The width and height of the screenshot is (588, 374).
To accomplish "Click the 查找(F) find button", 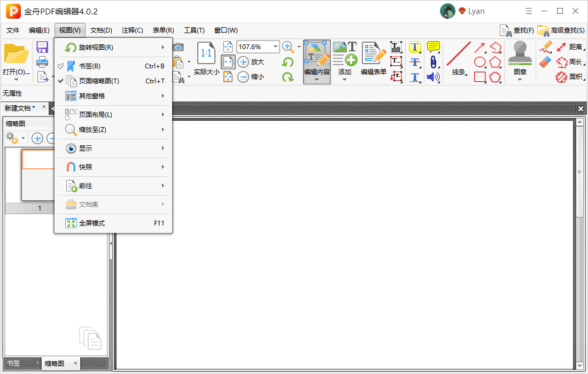I will (517, 30).
